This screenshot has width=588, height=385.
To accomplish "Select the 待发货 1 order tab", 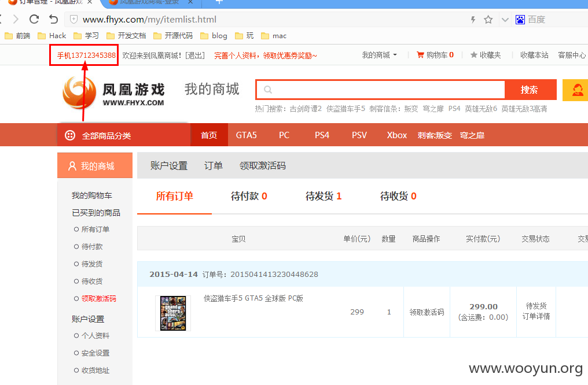I will pyautogui.click(x=324, y=196).
